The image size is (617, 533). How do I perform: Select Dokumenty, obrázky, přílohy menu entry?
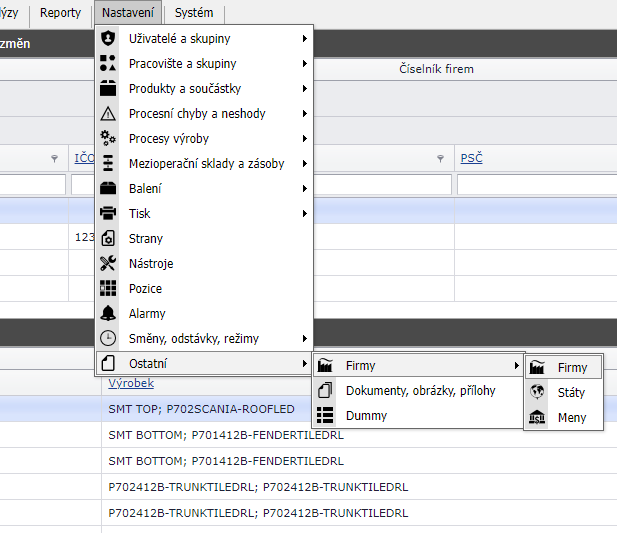(x=420, y=391)
